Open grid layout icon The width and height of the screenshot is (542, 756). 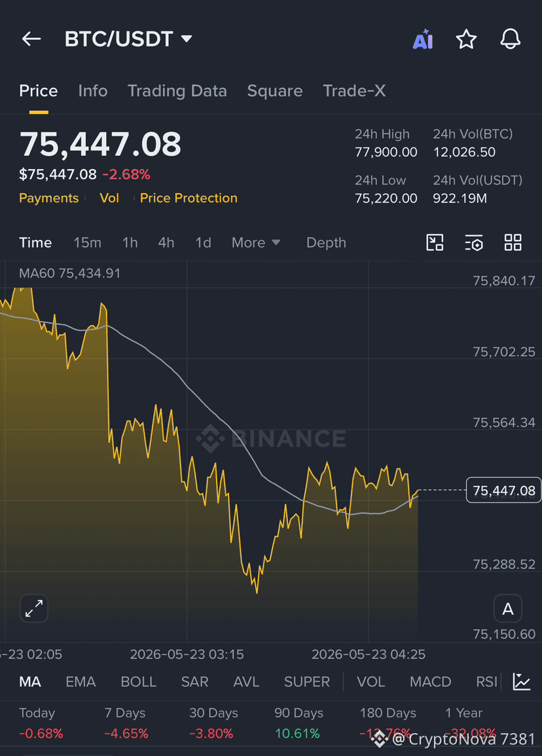point(513,242)
